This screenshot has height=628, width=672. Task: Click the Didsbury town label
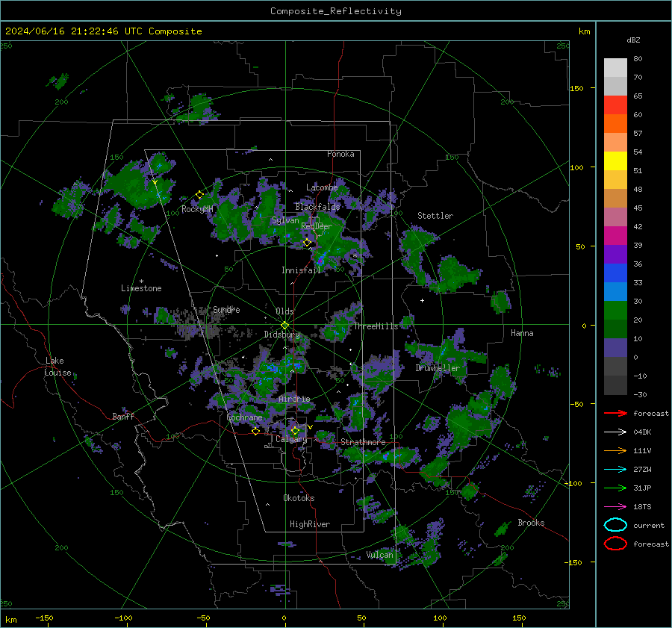[x=281, y=335]
